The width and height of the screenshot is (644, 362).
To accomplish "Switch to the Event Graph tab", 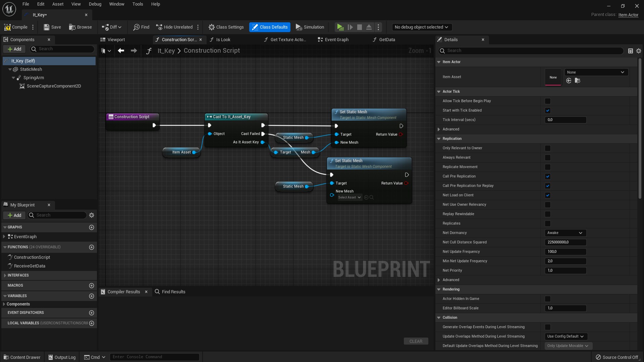I will (x=336, y=39).
